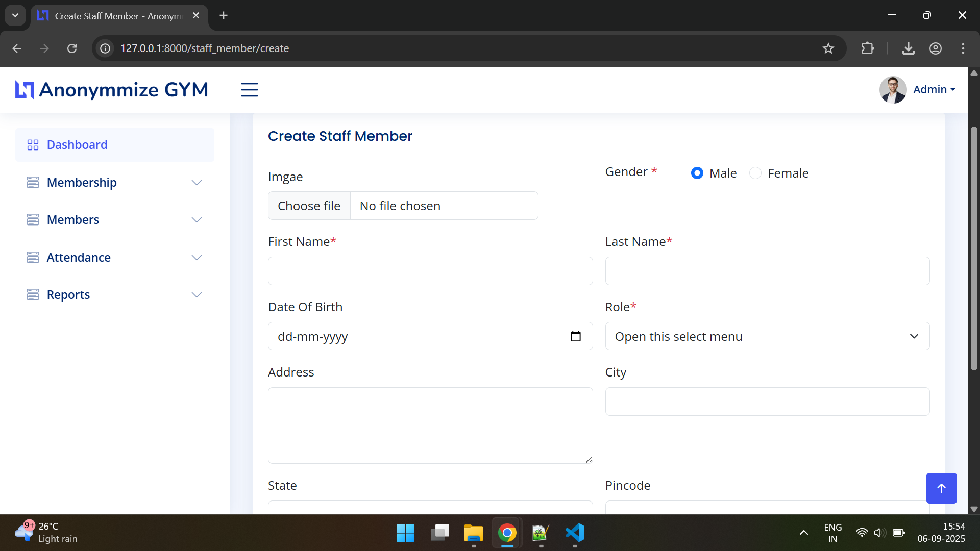Open Task View on the taskbar
The image size is (980, 551).
[439, 533]
